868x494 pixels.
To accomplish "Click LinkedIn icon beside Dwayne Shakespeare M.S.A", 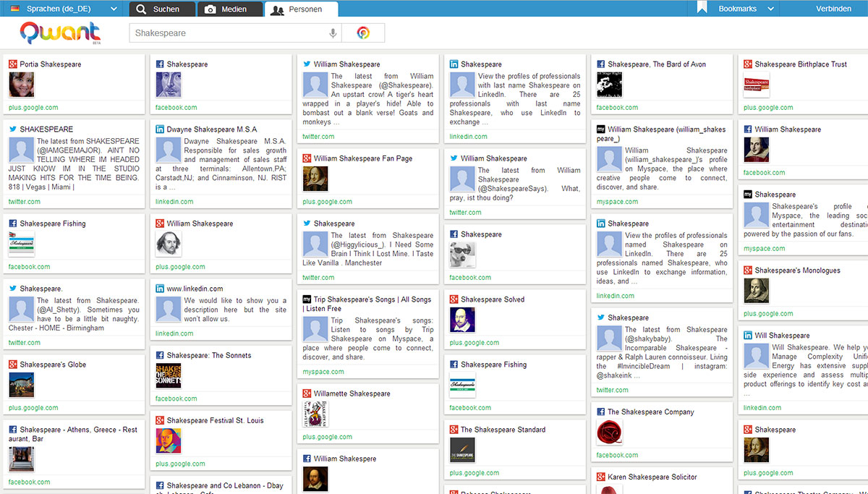I will [160, 129].
